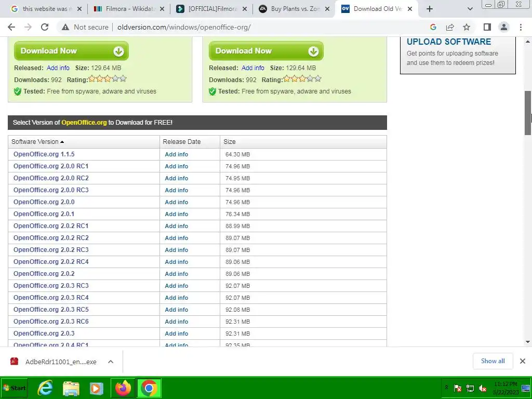Click the page vertical scrollbar thumb
532x399 pixels.
528,113
